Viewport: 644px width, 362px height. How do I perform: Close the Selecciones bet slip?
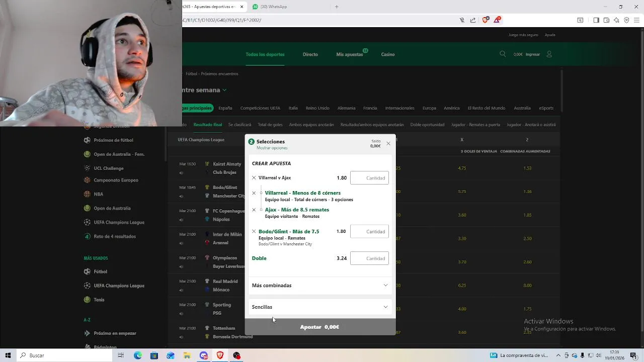(388, 144)
